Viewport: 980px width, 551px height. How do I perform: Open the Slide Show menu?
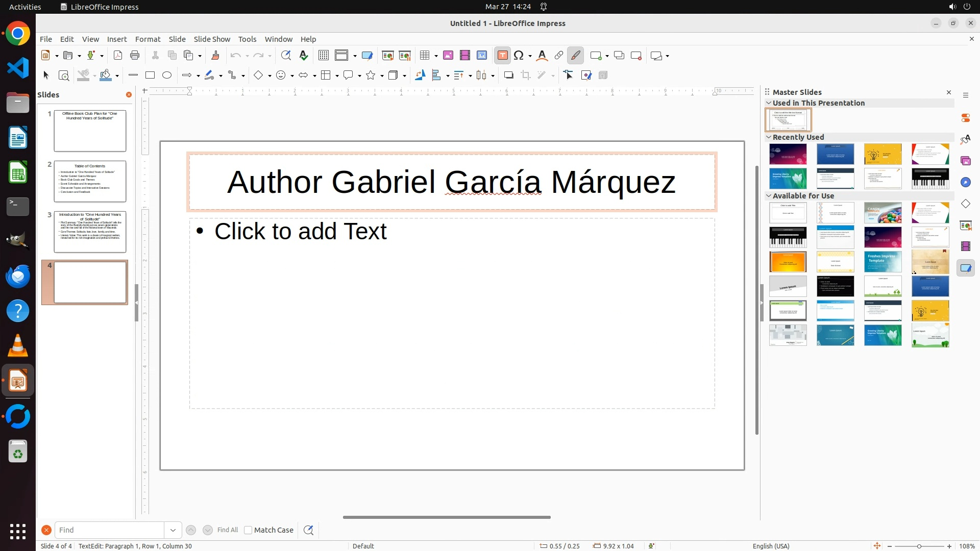point(212,39)
